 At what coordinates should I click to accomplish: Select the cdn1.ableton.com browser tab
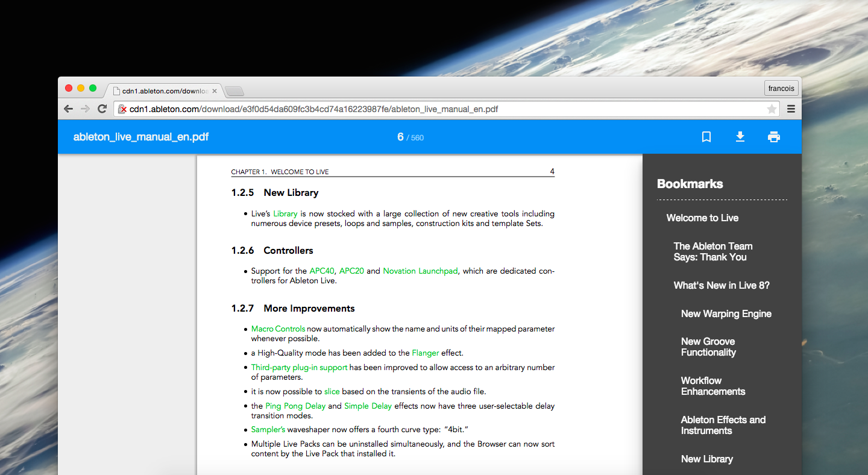click(163, 91)
